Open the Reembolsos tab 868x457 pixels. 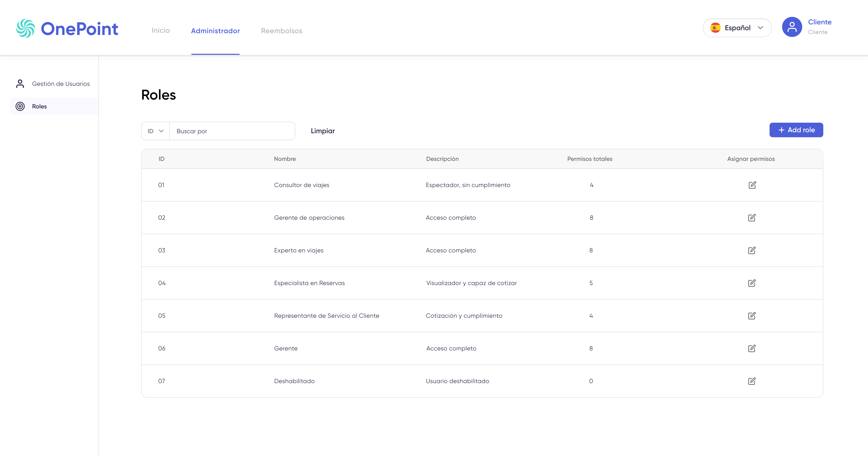pos(282,31)
